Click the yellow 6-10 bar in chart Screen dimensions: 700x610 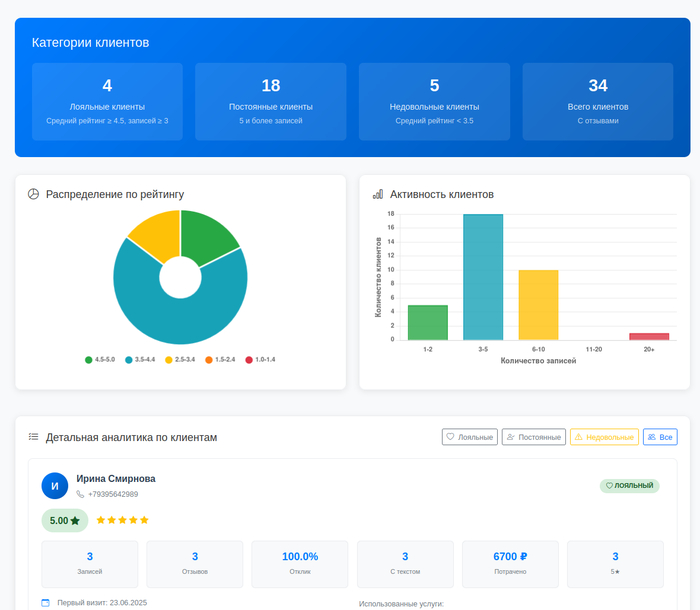[538, 305]
